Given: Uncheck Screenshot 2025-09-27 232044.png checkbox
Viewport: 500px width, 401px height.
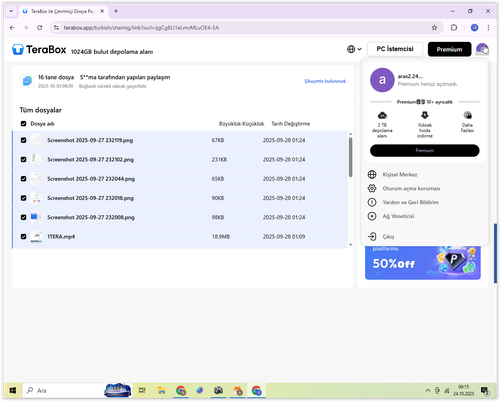Looking at the screenshot, I should (23, 179).
